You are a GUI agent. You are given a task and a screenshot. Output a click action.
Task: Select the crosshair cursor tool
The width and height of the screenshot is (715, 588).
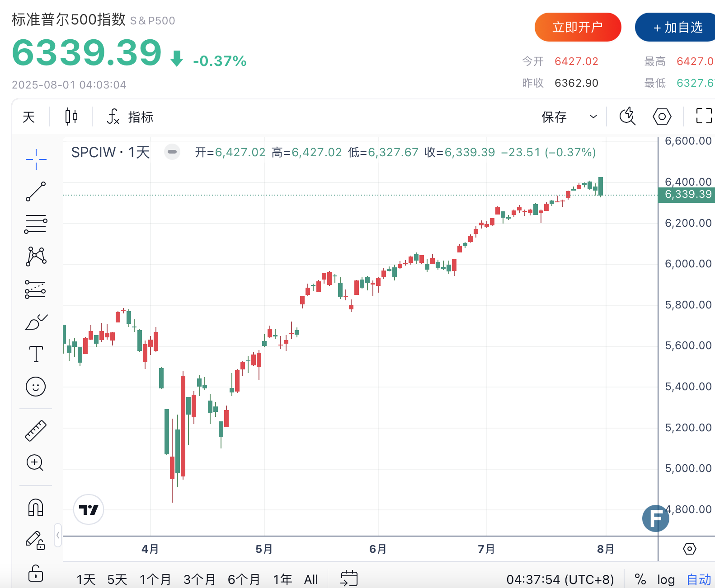(x=36, y=159)
